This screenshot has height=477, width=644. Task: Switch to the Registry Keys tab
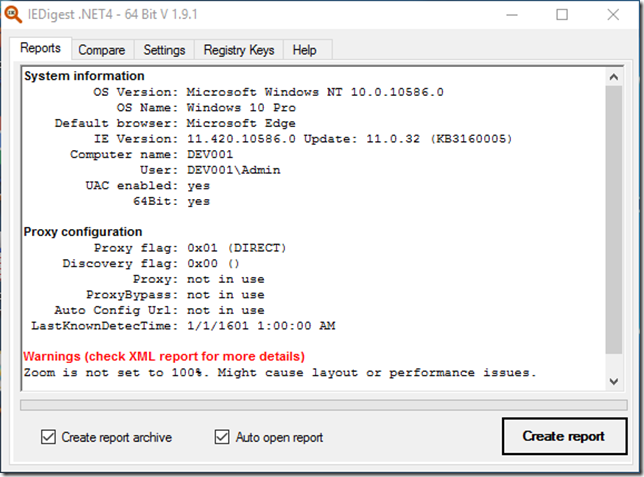pyautogui.click(x=239, y=50)
